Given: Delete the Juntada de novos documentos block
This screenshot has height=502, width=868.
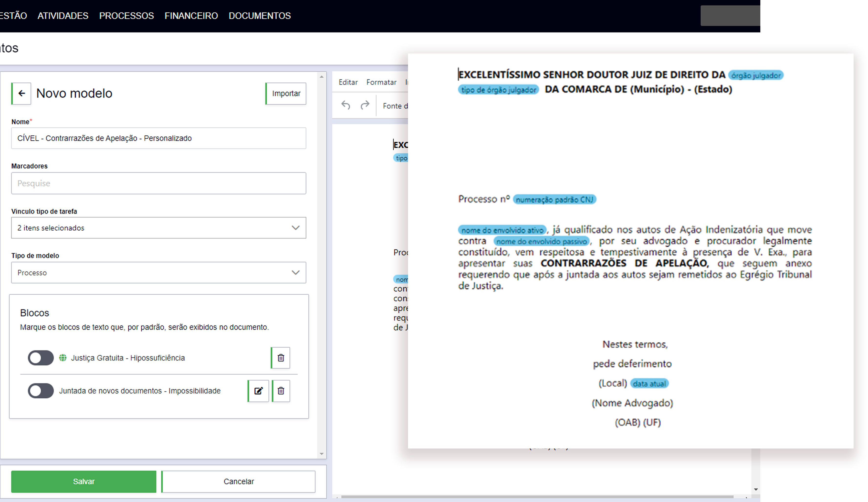Looking at the screenshot, I should (281, 391).
